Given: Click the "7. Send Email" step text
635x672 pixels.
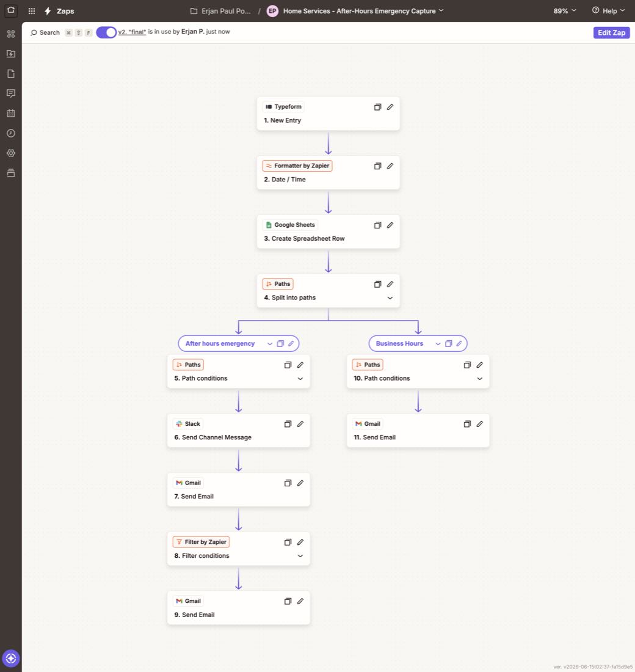Looking at the screenshot, I should 194,497.
